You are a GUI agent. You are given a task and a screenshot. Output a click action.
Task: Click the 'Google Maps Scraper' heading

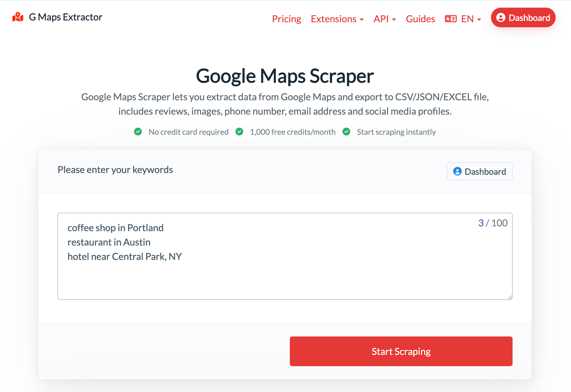(x=285, y=76)
